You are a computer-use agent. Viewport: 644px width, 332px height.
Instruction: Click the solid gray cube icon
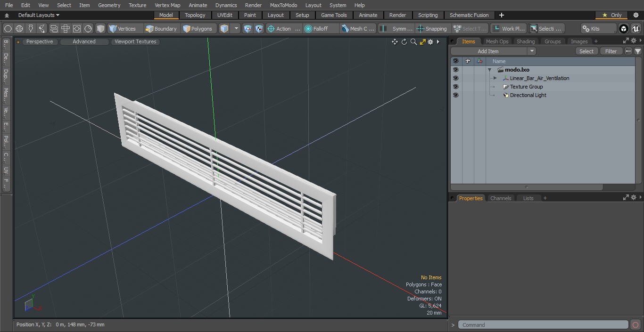point(100,29)
